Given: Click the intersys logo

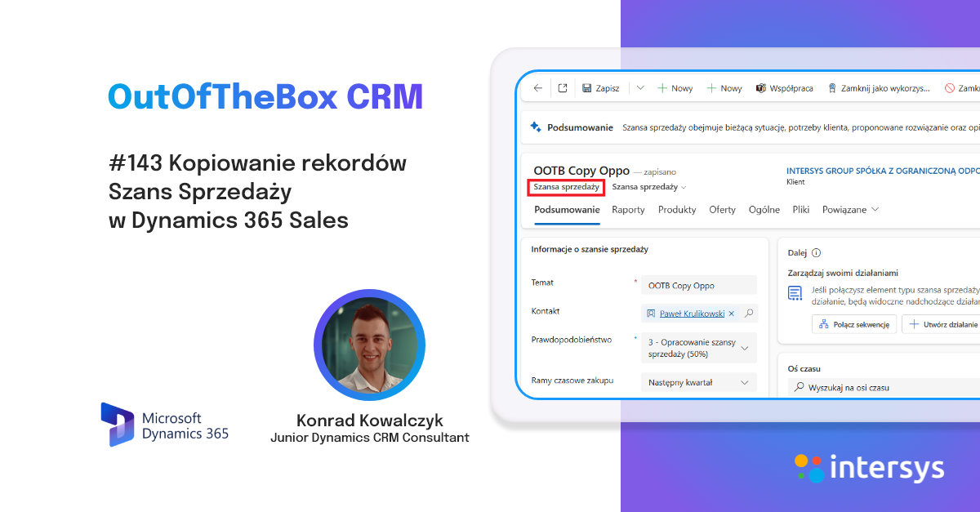Looking at the screenshot, I should pos(869,468).
